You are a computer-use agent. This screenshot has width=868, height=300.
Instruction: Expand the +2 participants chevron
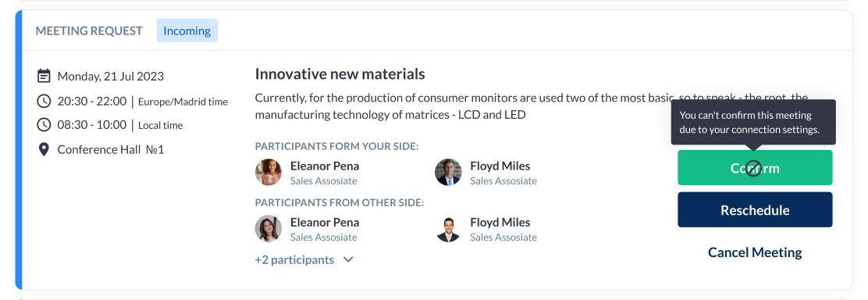pos(348,259)
